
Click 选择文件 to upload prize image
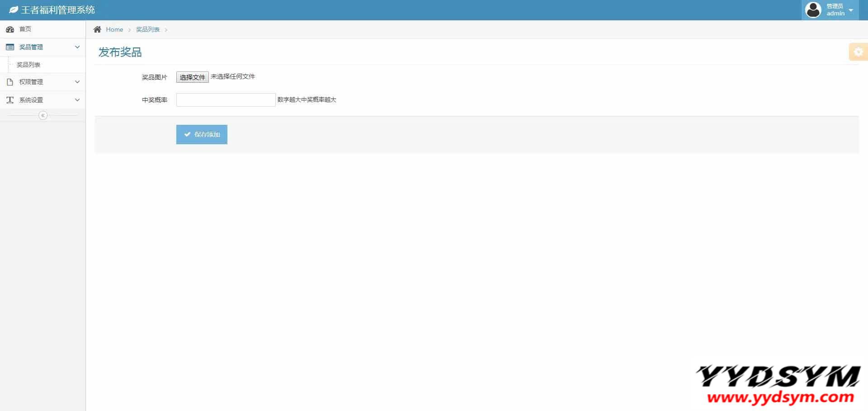click(192, 77)
